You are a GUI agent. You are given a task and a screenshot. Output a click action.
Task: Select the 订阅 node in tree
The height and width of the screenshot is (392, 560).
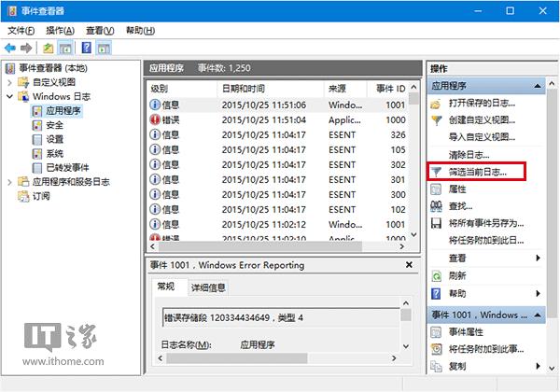pos(41,196)
